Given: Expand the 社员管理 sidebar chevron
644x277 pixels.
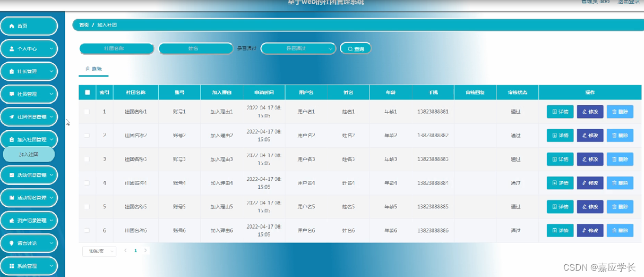Looking at the screenshot, I should tap(51, 94).
